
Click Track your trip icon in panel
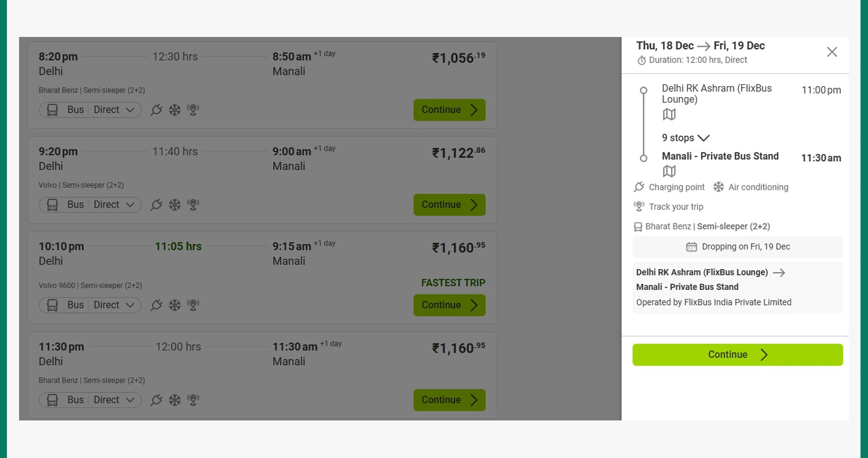click(x=639, y=207)
